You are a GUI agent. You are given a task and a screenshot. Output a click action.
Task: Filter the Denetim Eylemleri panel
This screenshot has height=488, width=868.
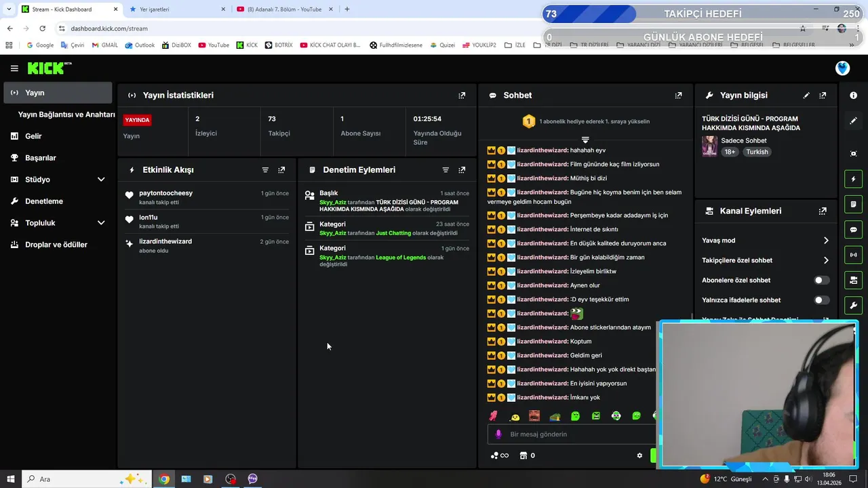pos(446,170)
